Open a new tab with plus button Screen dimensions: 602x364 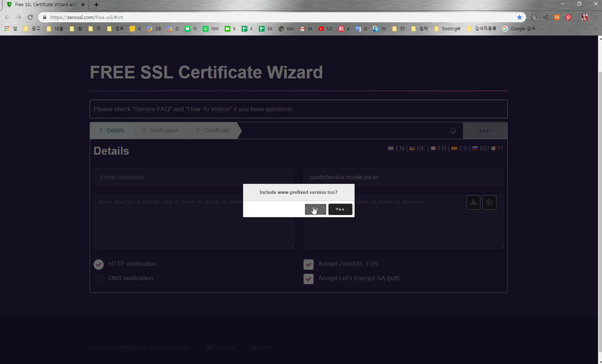[x=96, y=5]
